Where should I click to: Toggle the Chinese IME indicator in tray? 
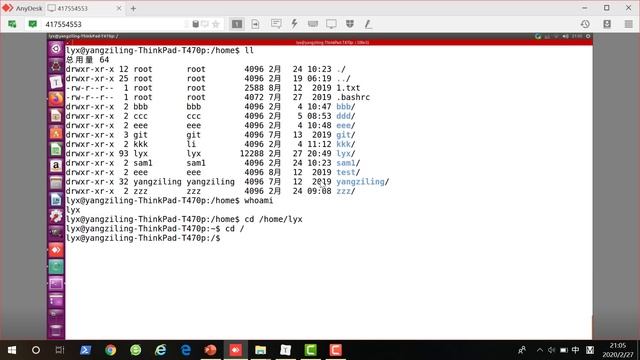(576, 350)
